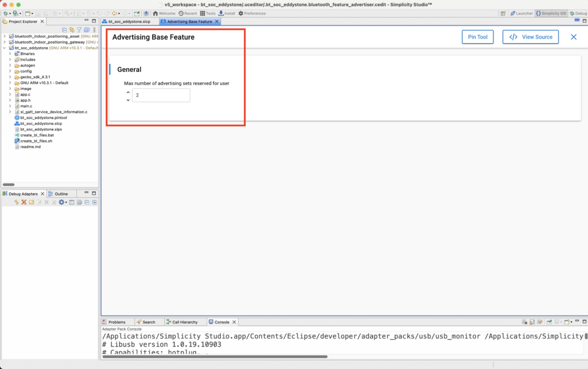The image size is (588, 369).
Task: Click the Debug Adapters settings gear icon
Action: tap(61, 202)
